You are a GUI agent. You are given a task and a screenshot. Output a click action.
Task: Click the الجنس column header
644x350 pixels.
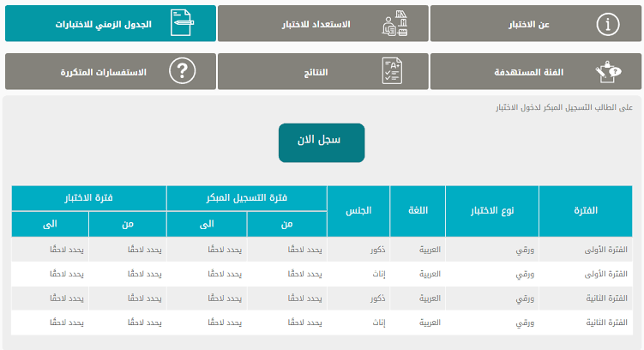[x=358, y=211]
